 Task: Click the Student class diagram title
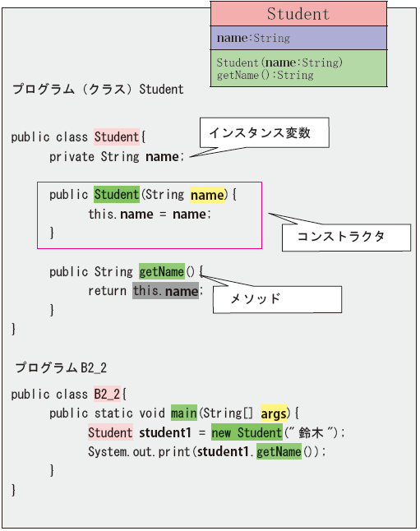[x=298, y=13]
